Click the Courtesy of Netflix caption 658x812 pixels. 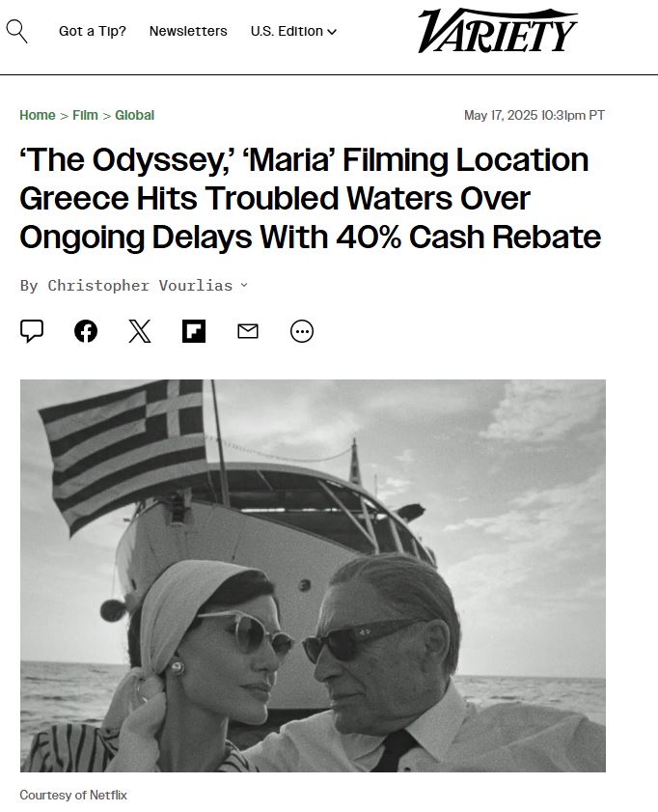73,795
